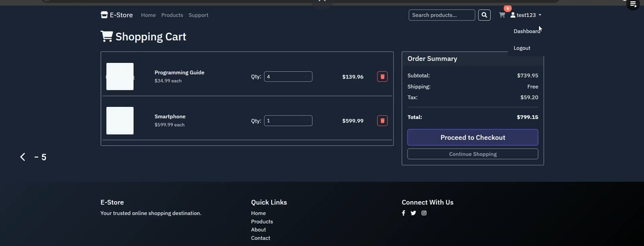Click the $799.15 total value
Viewport: 644px width, 246px height.
pos(528,118)
